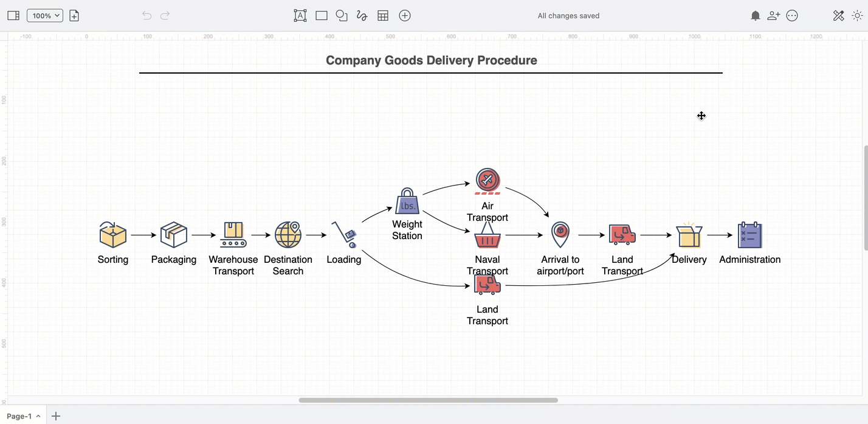Click the Company Goods Delivery Procedure title
The image size is (868, 424).
[432, 60]
